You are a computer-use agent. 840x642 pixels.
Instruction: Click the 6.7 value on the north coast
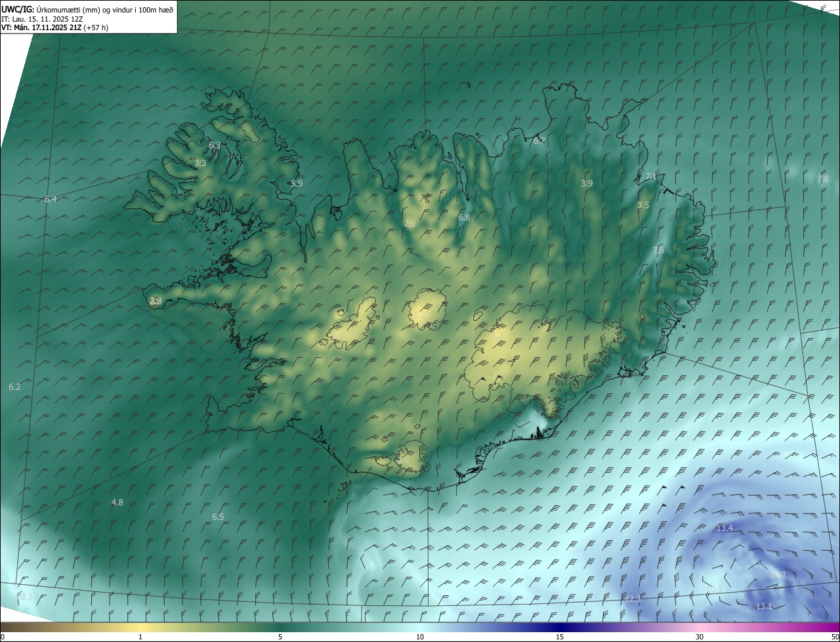click(x=539, y=140)
